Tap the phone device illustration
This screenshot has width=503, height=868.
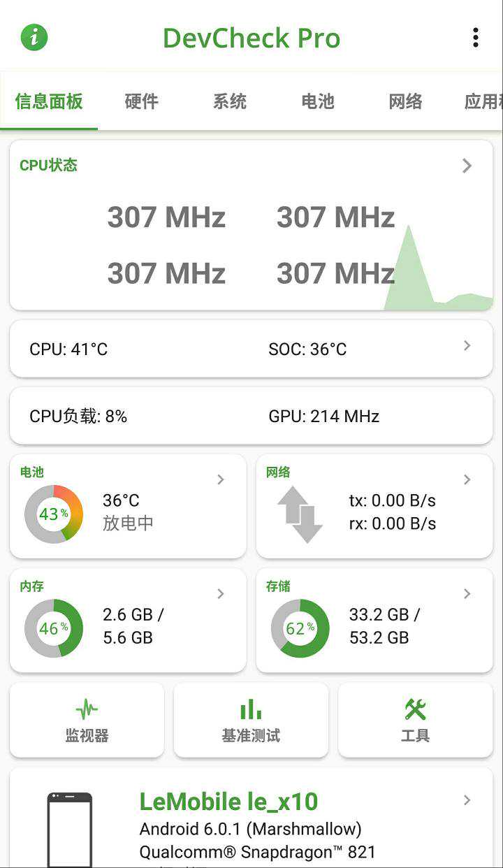tap(69, 830)
